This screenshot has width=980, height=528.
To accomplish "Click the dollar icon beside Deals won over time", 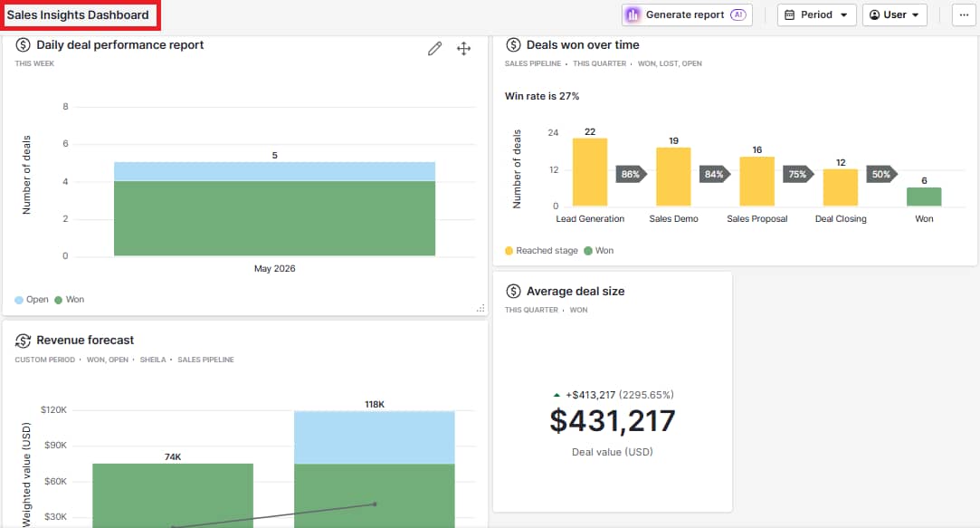I will 513,45.
